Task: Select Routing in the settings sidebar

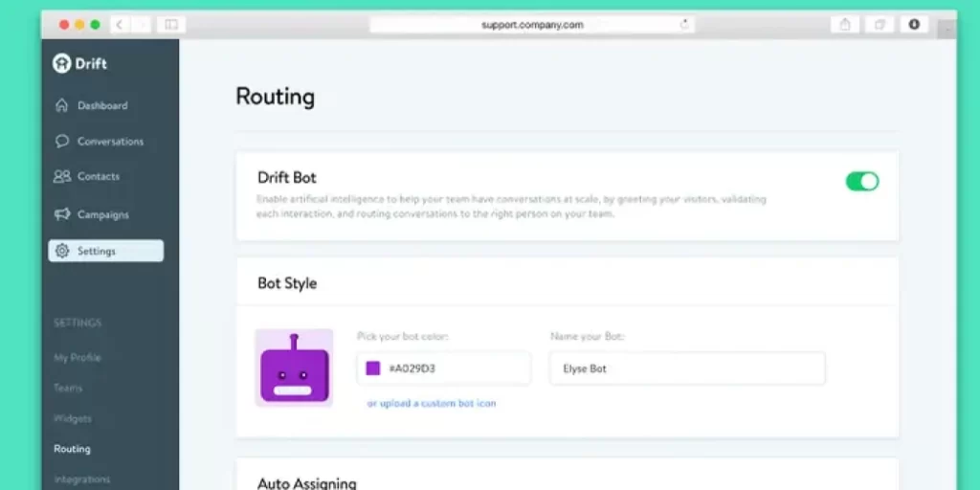Action: click(73, 449)
